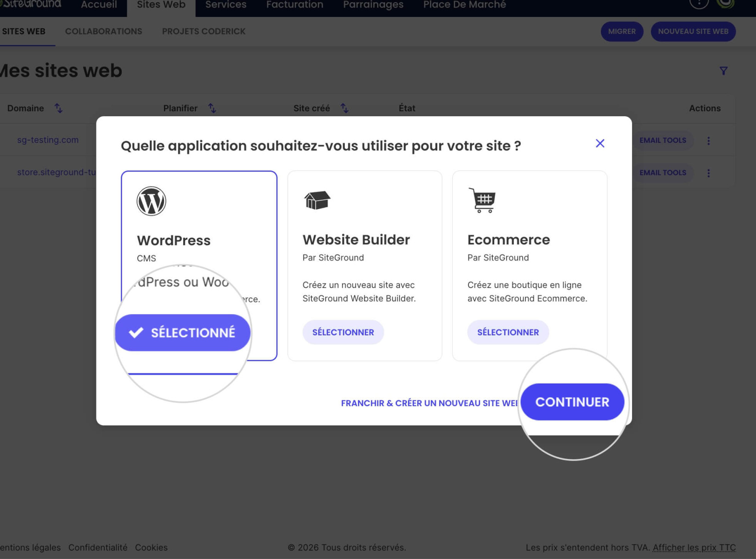Screen dimensions: 756x559
Task: Open the Confidentialité footer link
Action: [98, 548]
